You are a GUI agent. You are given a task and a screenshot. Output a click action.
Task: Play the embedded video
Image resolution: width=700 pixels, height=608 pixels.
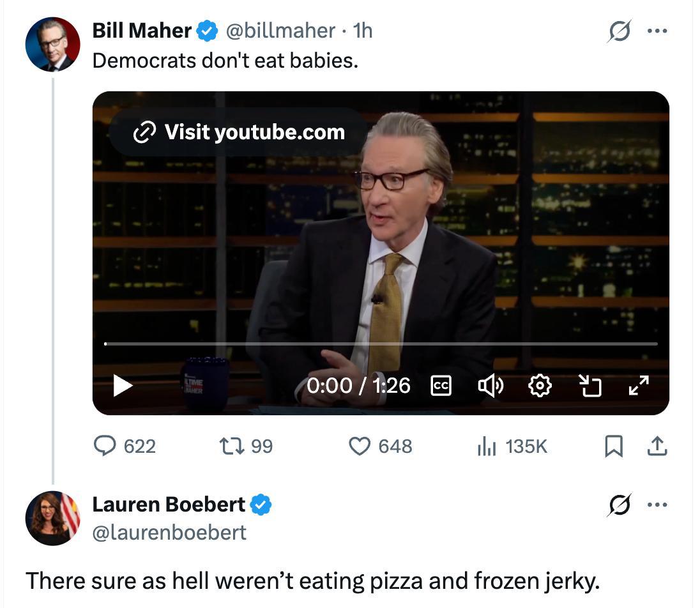coord(123,385)
